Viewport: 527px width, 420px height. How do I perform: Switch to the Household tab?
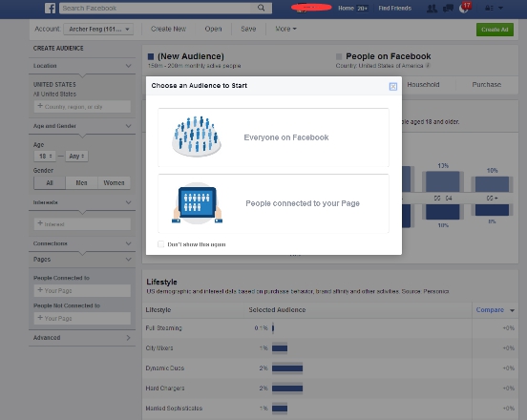423,85
